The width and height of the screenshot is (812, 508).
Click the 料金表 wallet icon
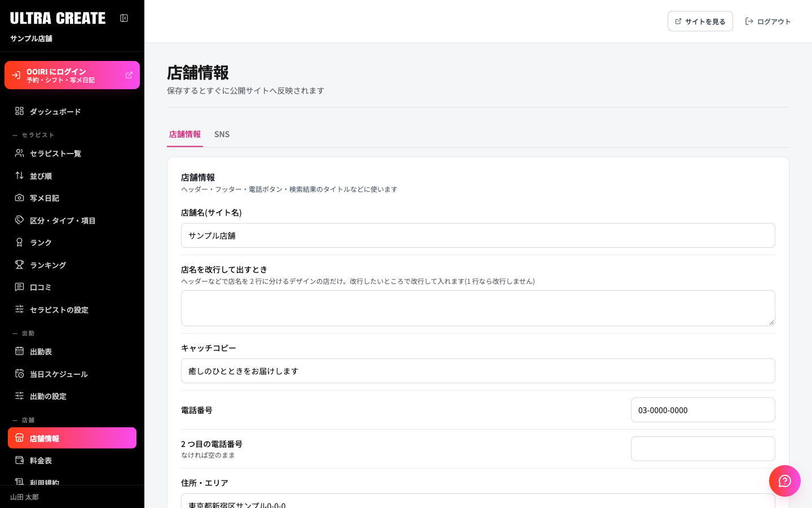click(x=19, y=460)
